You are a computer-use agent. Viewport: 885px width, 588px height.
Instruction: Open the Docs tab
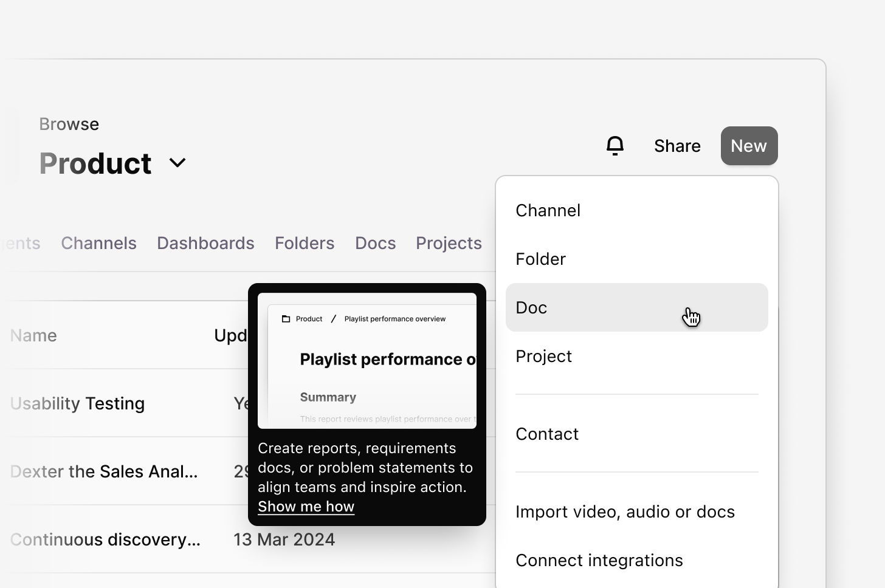(375, 243)
